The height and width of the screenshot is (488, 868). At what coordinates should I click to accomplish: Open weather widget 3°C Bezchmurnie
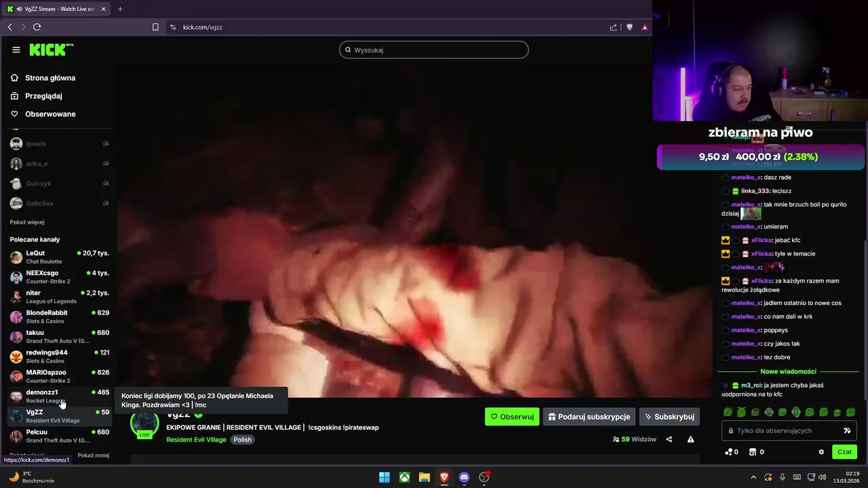click(x=31, y=477)
